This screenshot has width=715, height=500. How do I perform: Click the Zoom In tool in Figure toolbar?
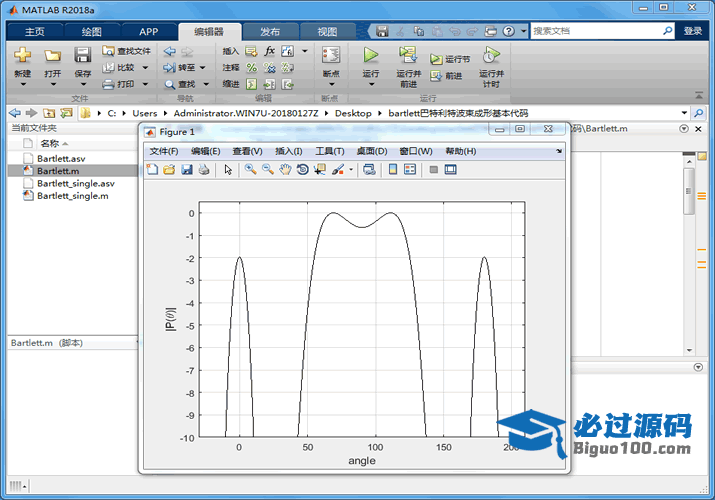pos(250,170)
